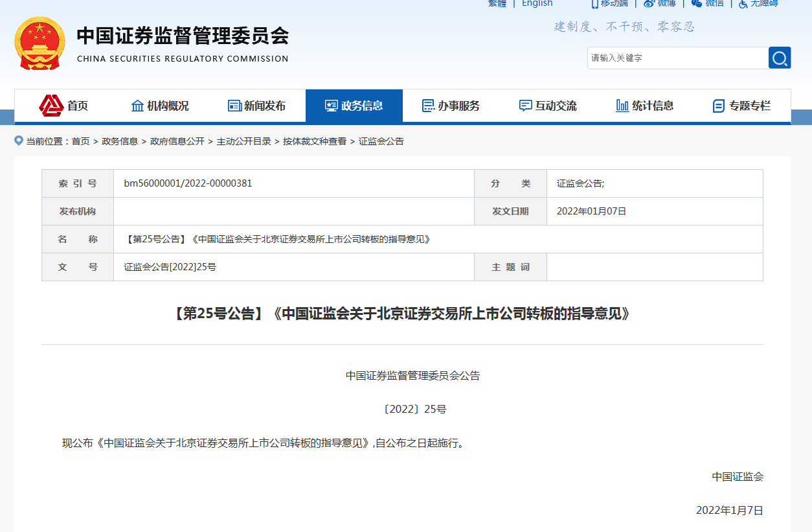Go to 政务信息 in the breadcrumb

click(x=120, y=141)
